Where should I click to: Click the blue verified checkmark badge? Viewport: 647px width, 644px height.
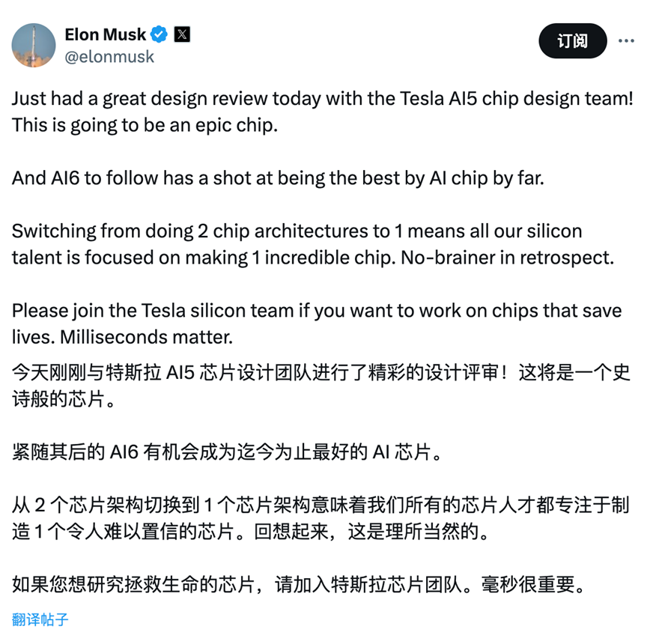coord(159,34)
